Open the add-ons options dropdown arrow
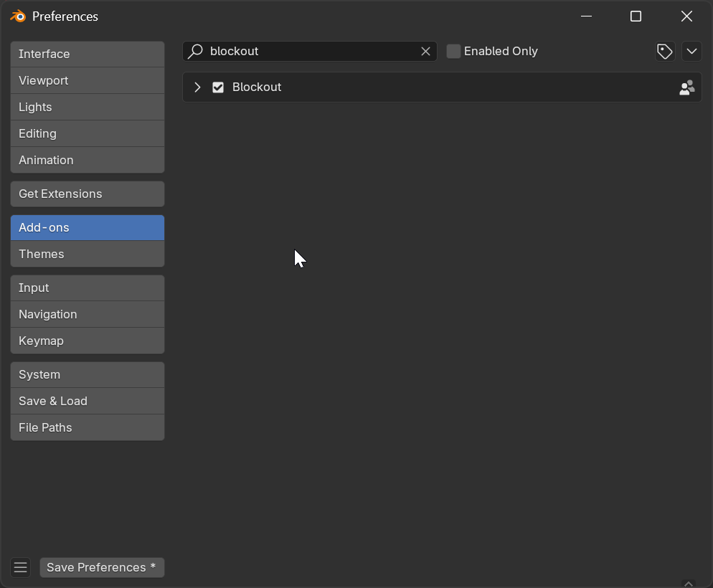This screenshot has height=588, width=713. click(x=691, y=52)
